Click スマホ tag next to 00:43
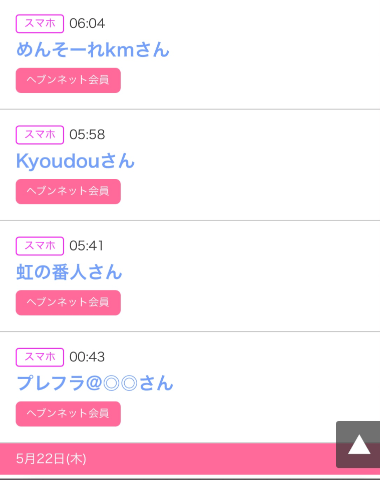This screenshot has width=380, height=480. [x=40, y=357]
